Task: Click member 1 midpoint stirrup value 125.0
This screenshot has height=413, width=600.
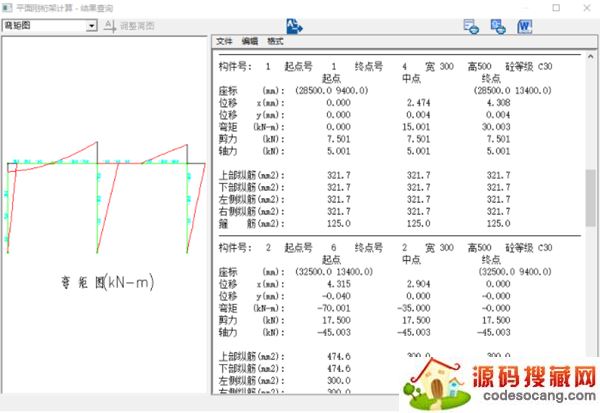Action: [x=418, y=224]
